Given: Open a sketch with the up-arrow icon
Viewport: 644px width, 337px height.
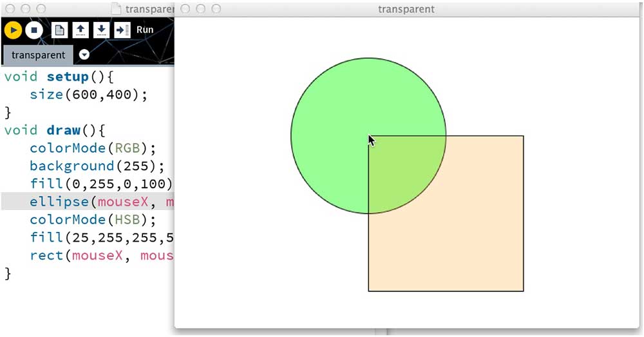Looking at the screenshot, I should (80, 30).
